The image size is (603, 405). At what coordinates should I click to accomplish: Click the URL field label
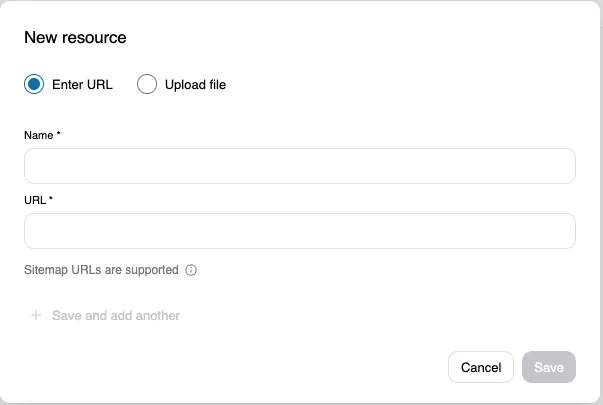(35, 200)
